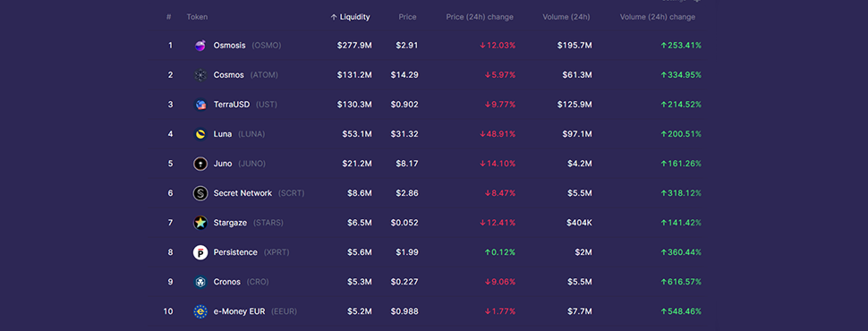Click the e-Money EUR logo icon
The height and width of the screenshot is (331, 868).
click(x=200, y=311)
